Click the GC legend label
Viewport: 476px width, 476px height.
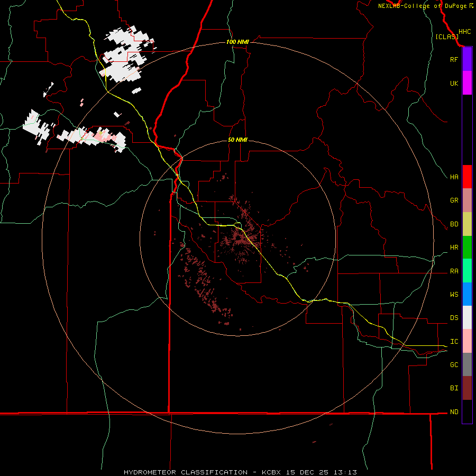[x=454, y=364]
